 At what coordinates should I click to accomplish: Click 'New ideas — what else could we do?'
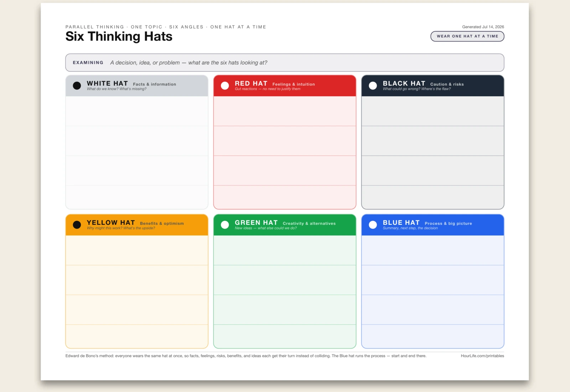click(x=266, y=228)
